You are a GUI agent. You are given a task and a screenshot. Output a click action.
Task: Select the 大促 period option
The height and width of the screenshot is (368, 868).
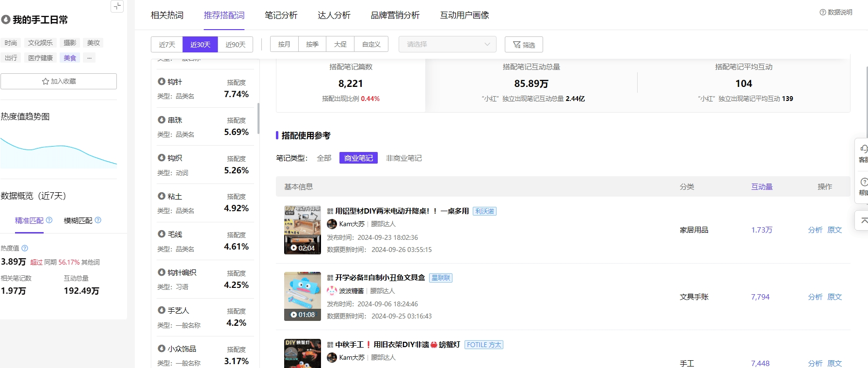(340, 45)
